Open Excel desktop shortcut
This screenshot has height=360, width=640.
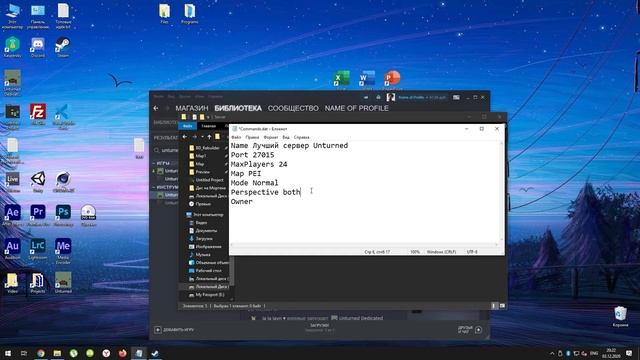point(341,80)
